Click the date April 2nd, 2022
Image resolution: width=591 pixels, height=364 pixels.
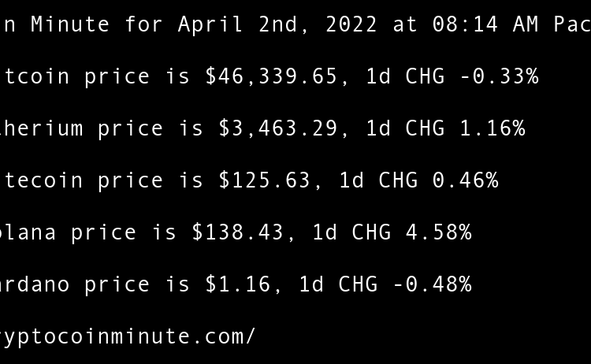pos(279,24)
